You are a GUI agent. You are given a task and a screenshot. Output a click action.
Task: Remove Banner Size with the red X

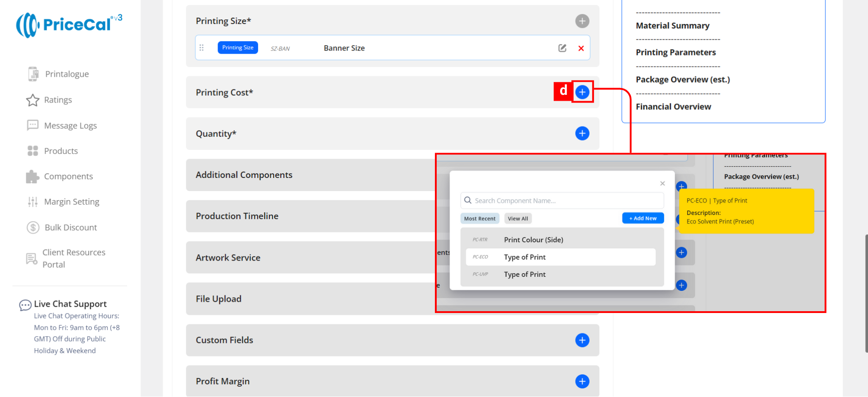point(581,48)
